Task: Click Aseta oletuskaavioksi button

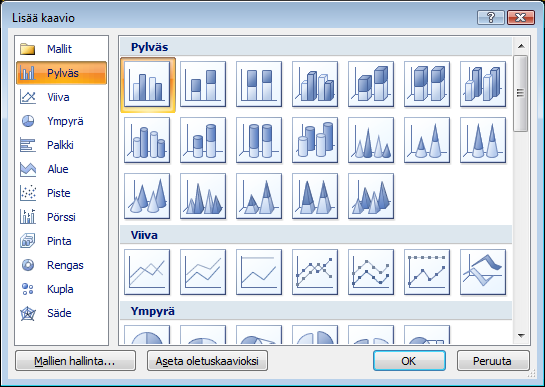Action: (208, 361)
